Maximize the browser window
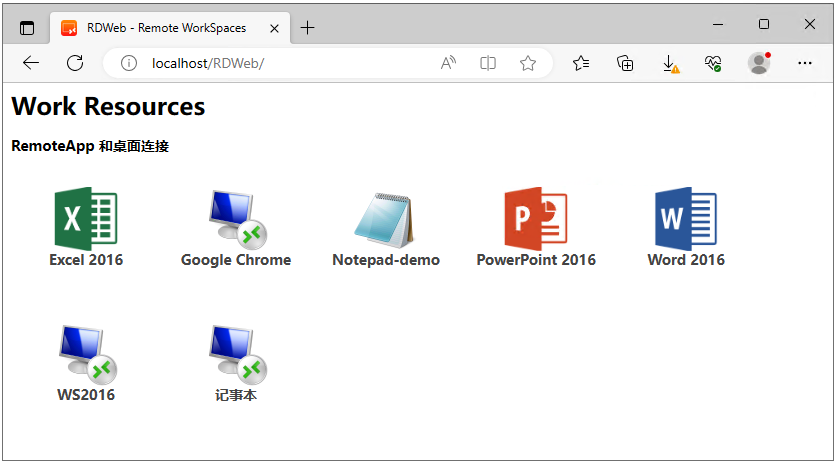Image resolution: width=836 pixels, height=463 pixels. (x=764, y=25)
